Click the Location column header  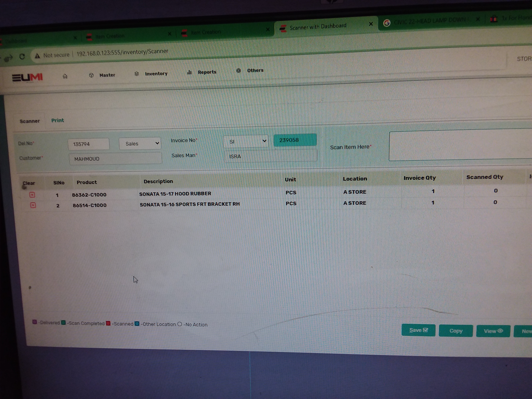coord(355,179)
